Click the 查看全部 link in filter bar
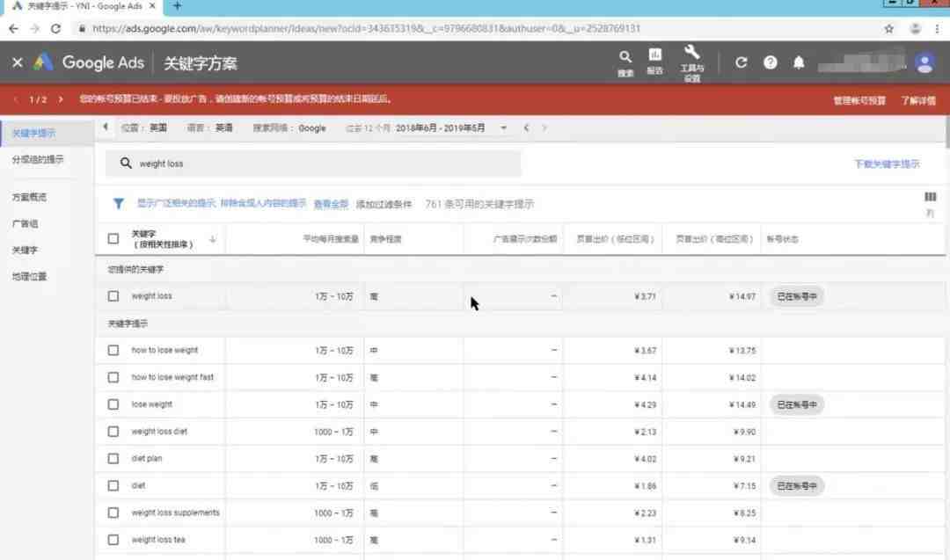This screenshot has width=950, height=560. [331, 204]
